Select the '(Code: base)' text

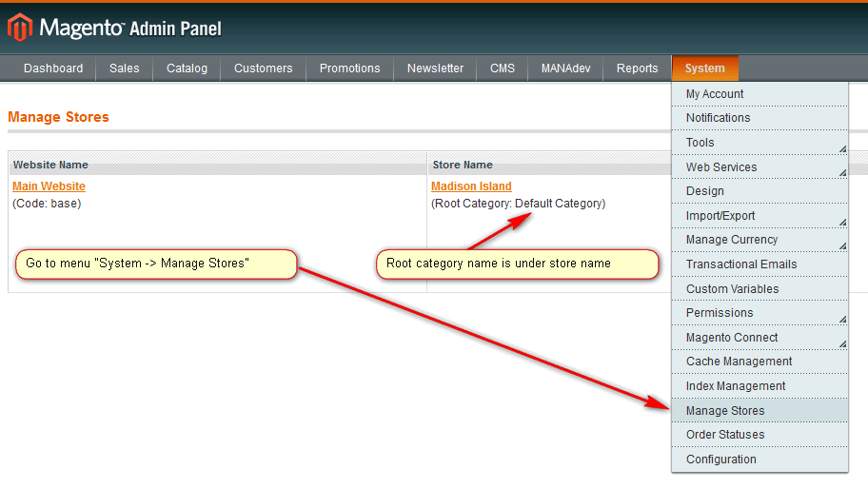click(47, 204)
